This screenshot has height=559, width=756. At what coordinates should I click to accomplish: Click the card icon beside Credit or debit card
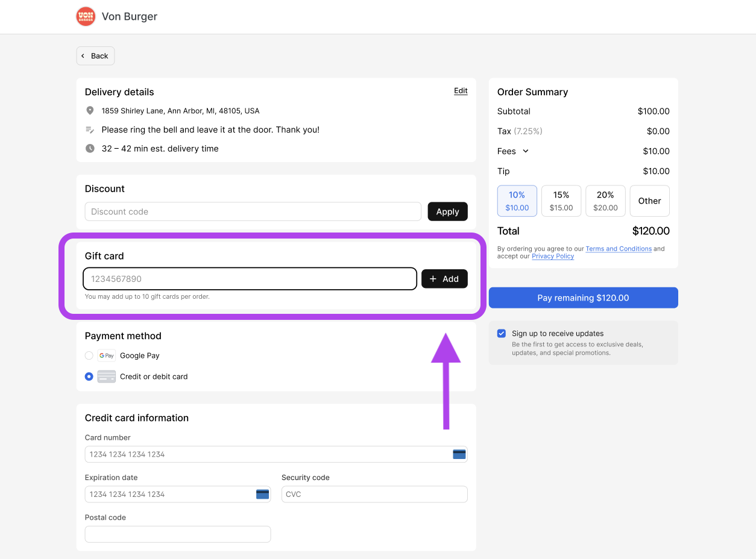point(106,376)
